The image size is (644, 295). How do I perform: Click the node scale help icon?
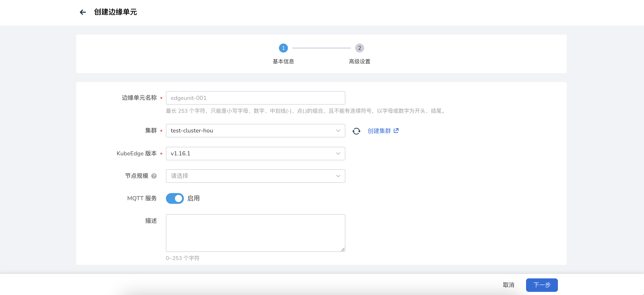pyautogui.click(x=154, y=176)
